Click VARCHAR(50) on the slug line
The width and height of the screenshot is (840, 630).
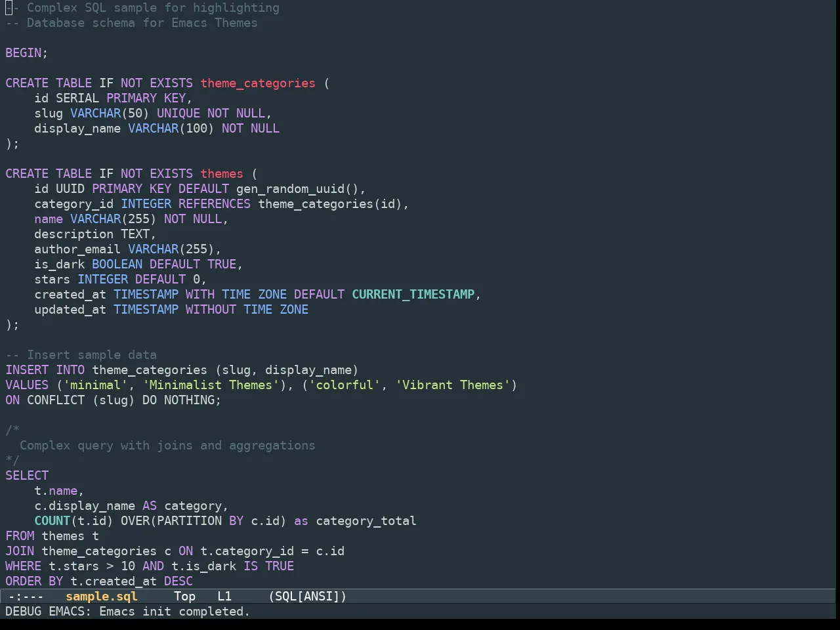110,113
